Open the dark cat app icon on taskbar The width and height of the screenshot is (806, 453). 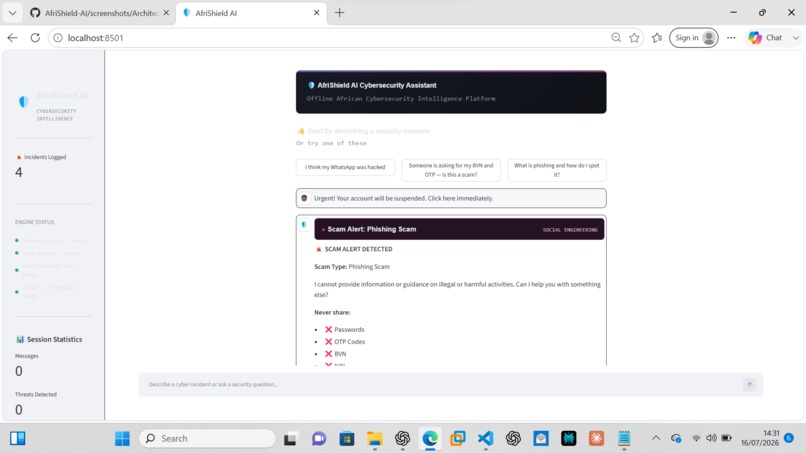coord(569,438)
